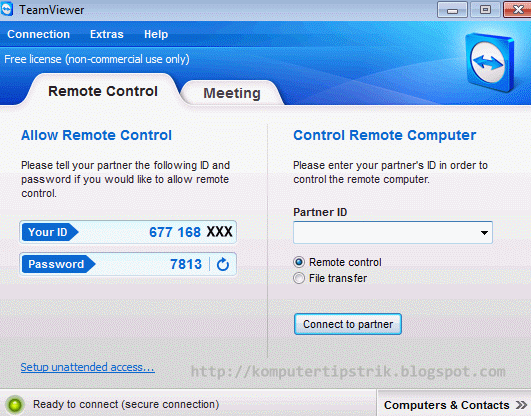Close the TeamViewer window
The width and height of the screenshot is (531, 416).
point(517,9)
